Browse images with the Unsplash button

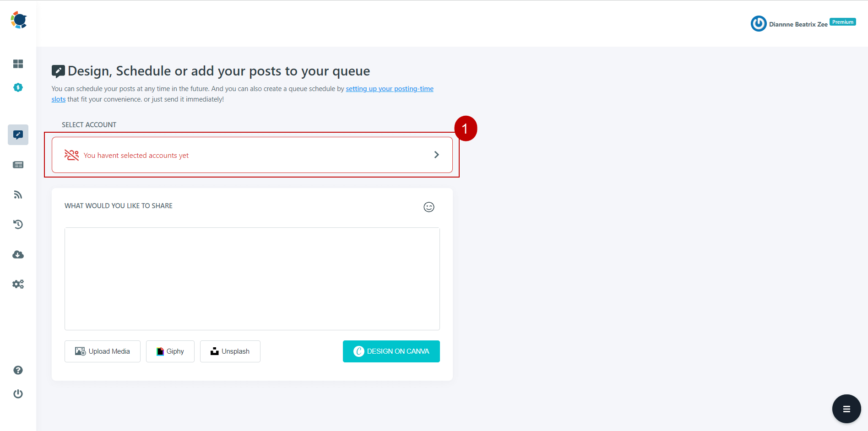click(230, 351)
